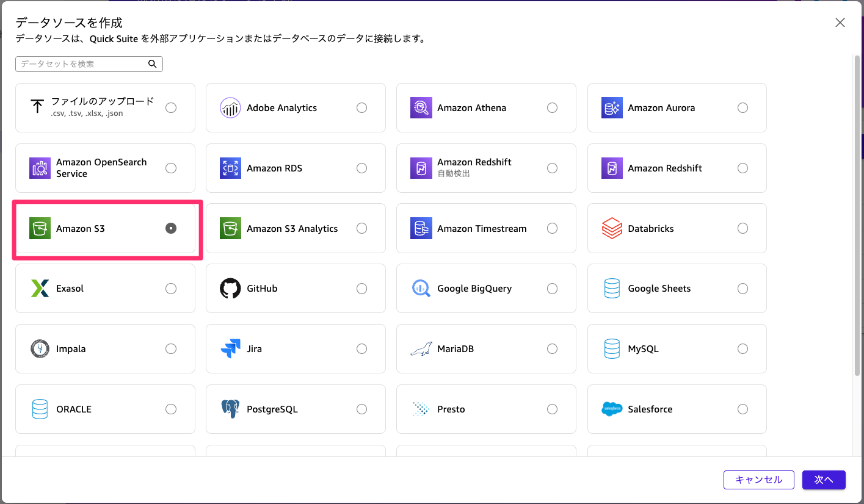The image size is (864, 504).
Task: Click the Databricks icon
Action: pos(612,228)
